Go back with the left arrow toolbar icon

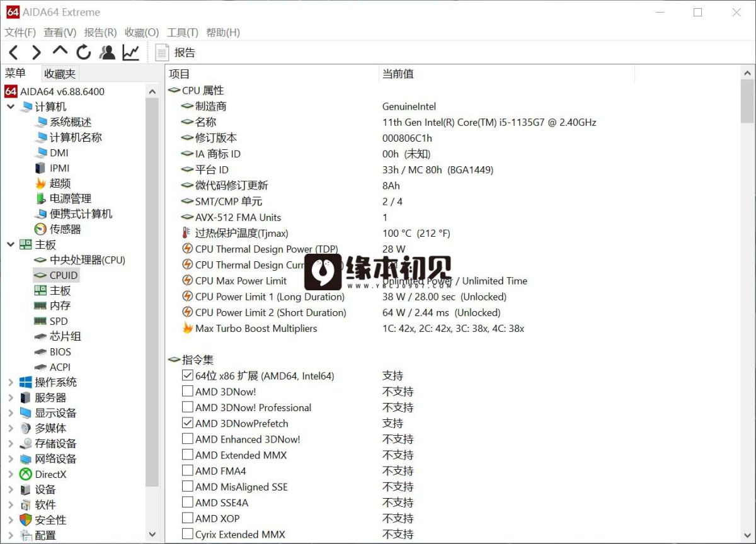point(13,52)
